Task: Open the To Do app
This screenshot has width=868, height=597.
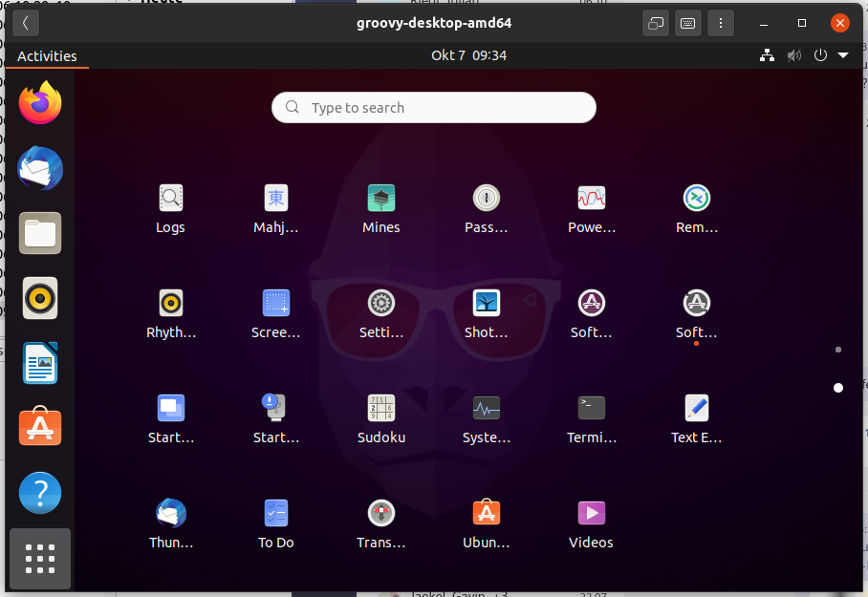Action: 275,524
